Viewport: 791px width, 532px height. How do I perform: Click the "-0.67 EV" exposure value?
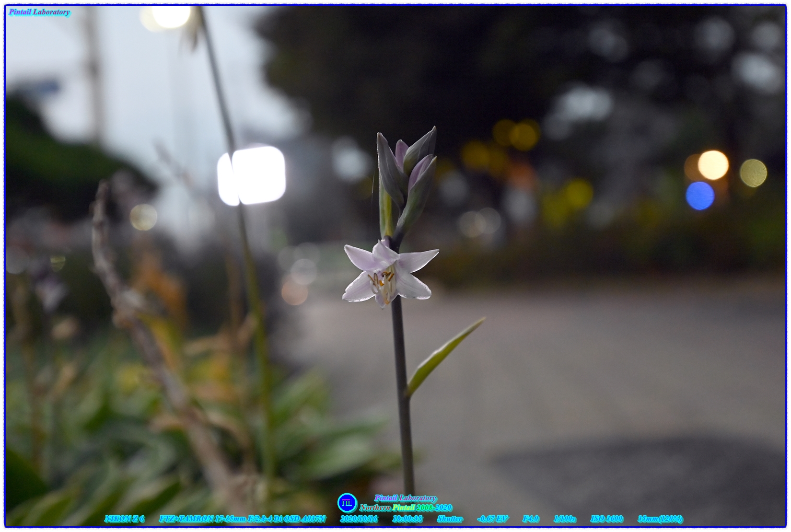pyautogui.click(x=492, y=519)
